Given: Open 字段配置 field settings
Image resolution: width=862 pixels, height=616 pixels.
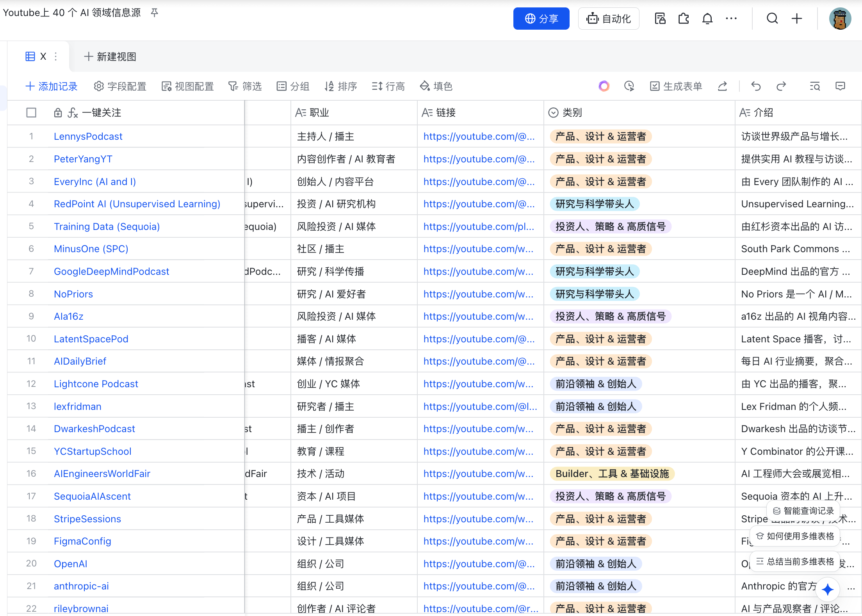Looking at the screenshot, I should pyautogui.click(x=120, y=86).
